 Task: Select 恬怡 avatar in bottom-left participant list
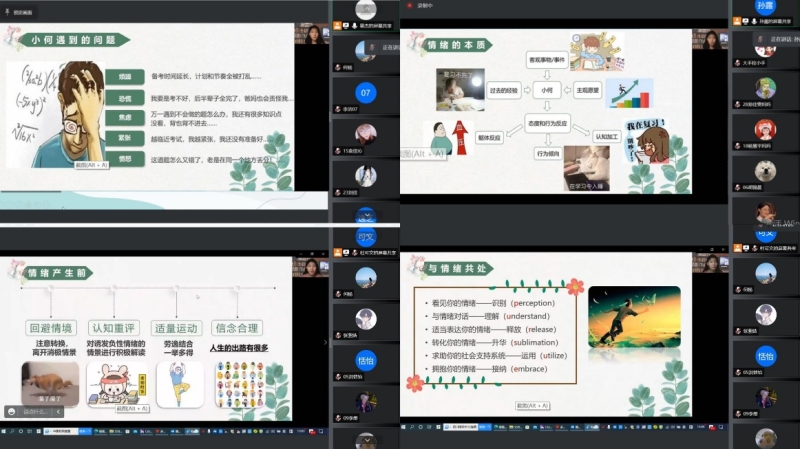[365, 361]
